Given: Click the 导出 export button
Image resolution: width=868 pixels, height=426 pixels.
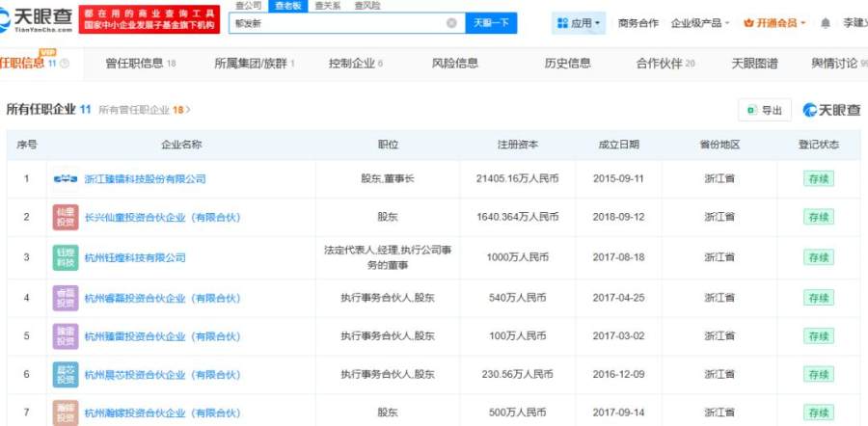Looking at the screenshot, I should click(x=765, y=110).
